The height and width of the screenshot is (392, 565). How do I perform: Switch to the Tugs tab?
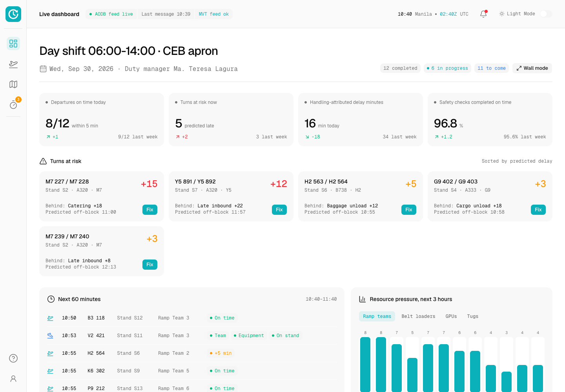pos(473,316)
